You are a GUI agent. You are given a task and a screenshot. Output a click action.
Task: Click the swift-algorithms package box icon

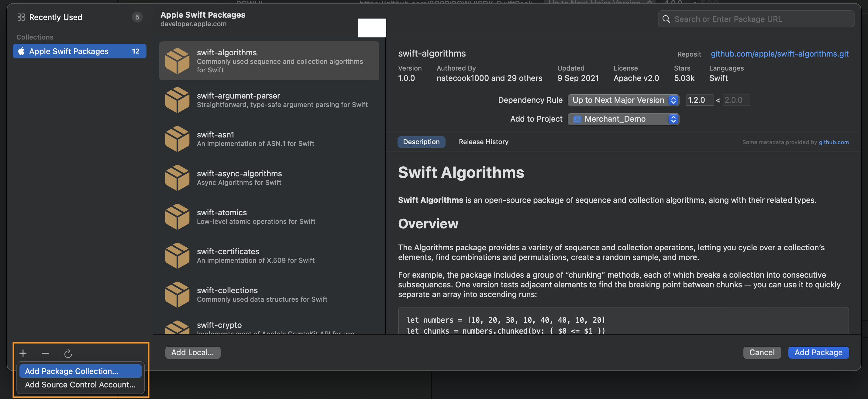(x=177, y=61)
